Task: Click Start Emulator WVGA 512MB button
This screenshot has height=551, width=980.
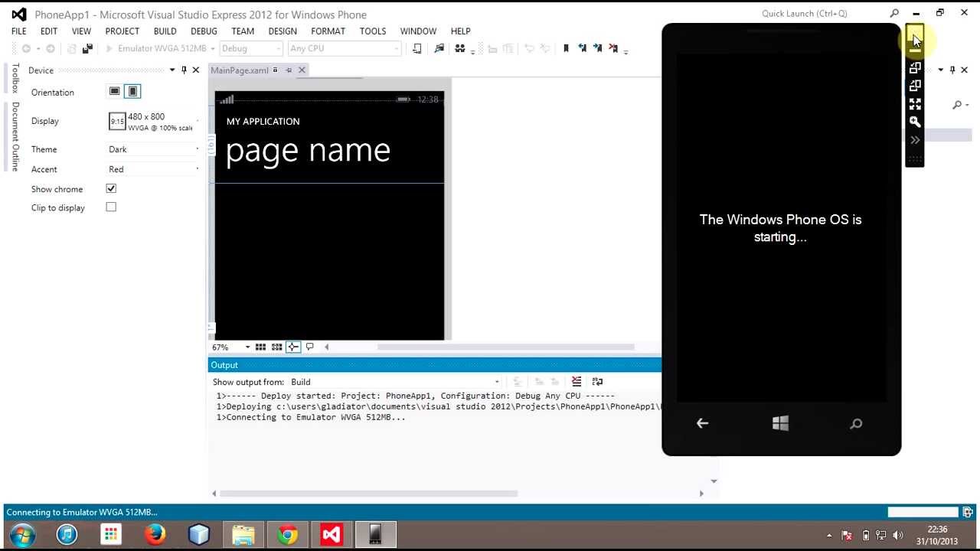Action: (156, 48)
